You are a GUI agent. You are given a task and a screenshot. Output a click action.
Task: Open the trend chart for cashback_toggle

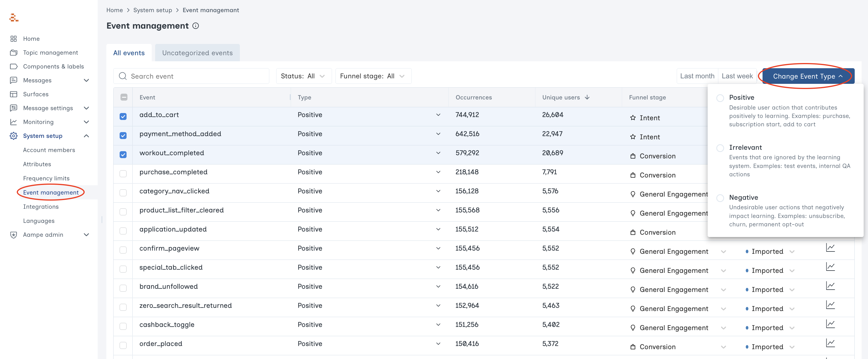830,324
